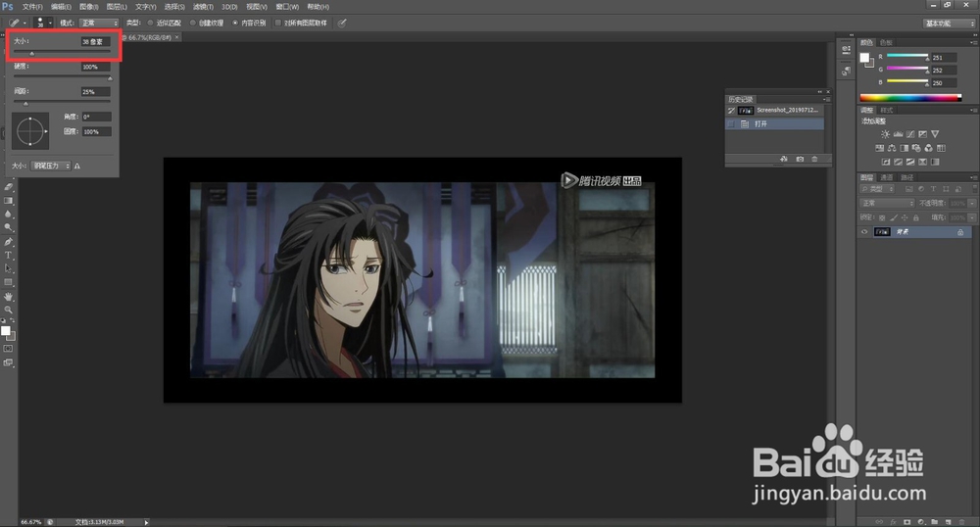
Task: Open the 文件(F) menu
Action: [32, 7]
